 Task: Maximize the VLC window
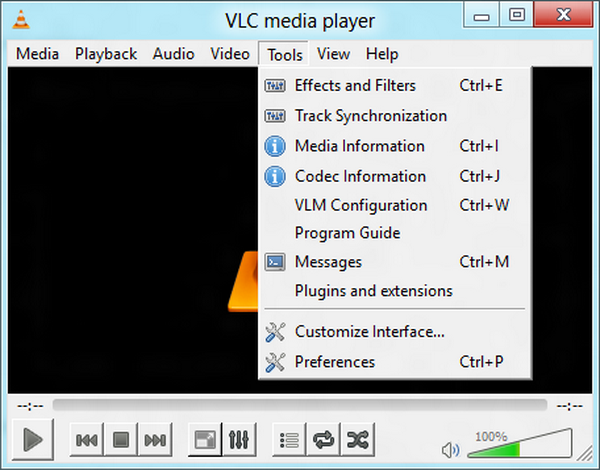pyautogui.click(x=517, y=15)
